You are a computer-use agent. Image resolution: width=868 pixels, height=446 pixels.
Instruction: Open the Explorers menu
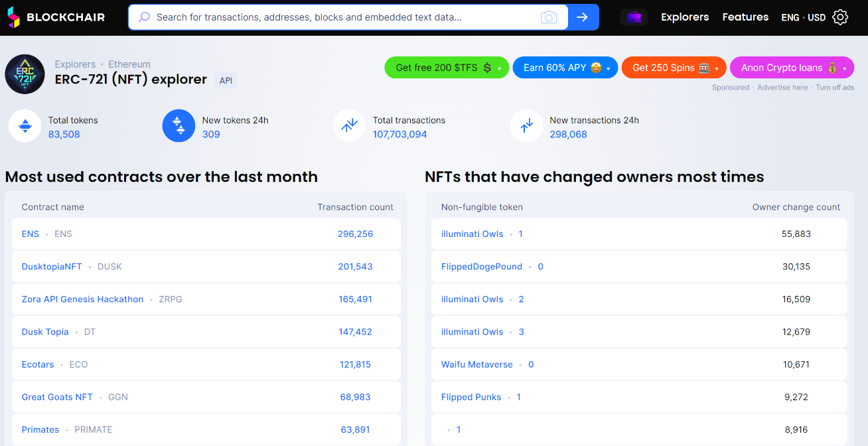pos(685,17)
